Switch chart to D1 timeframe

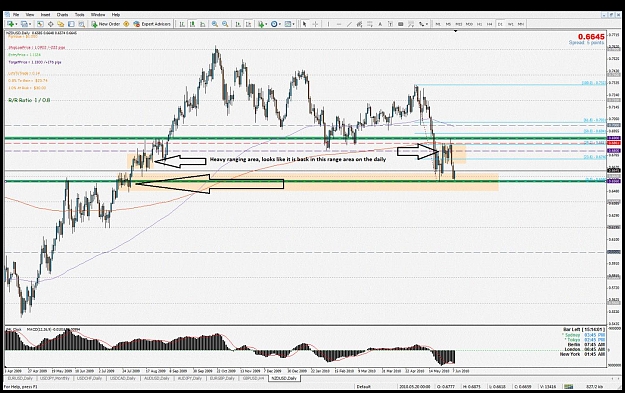[500, 24]
